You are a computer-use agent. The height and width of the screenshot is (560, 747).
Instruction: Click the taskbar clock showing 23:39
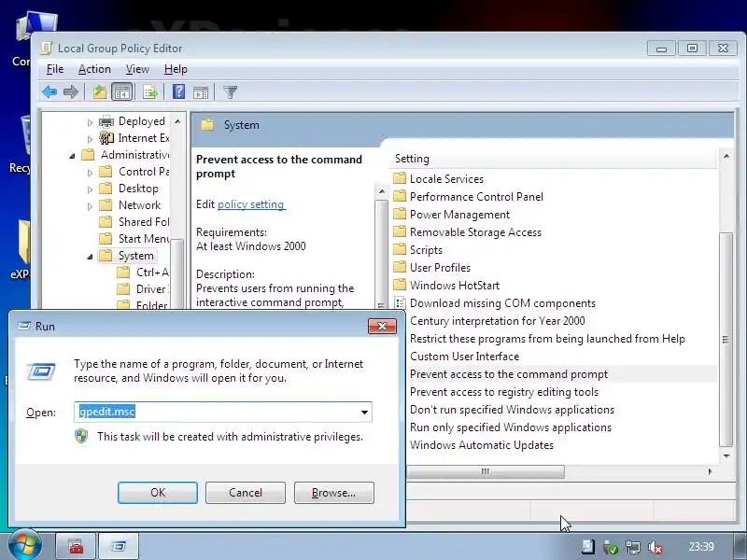tap(701, 547)
